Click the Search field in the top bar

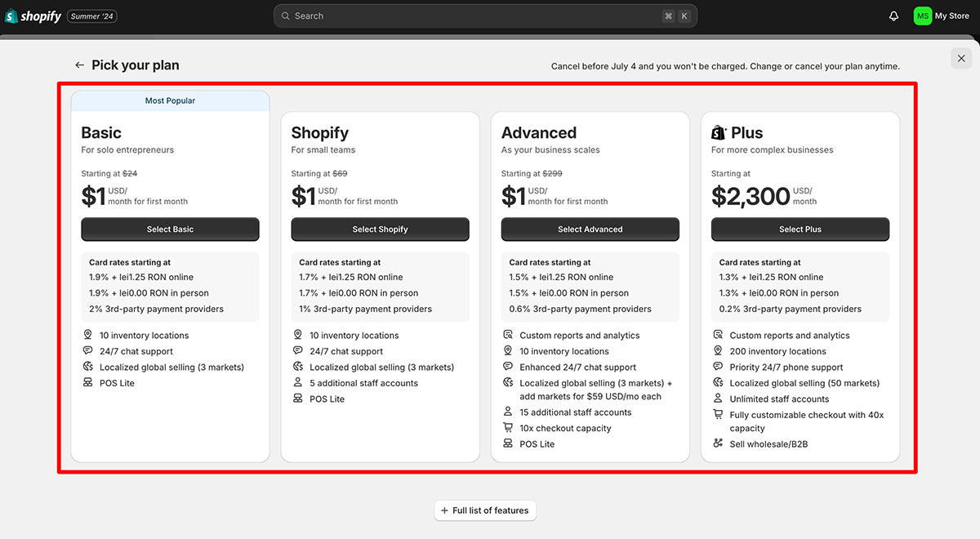[x=485, y=16]
